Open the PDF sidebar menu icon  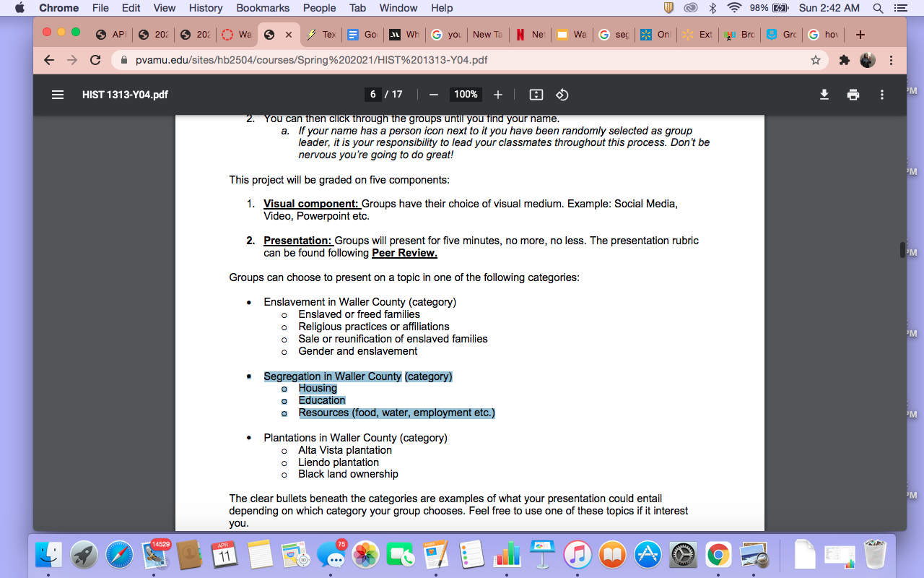point(58,95)
